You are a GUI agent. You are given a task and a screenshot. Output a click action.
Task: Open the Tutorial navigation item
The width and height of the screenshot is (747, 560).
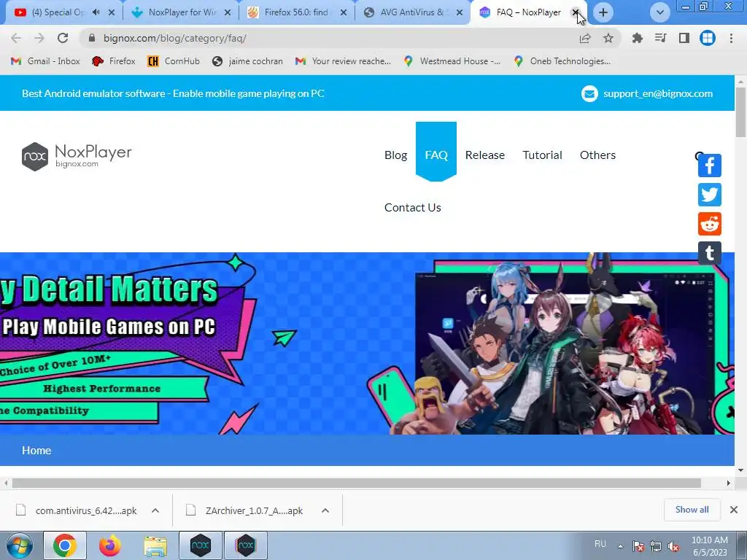coord(542,155)
